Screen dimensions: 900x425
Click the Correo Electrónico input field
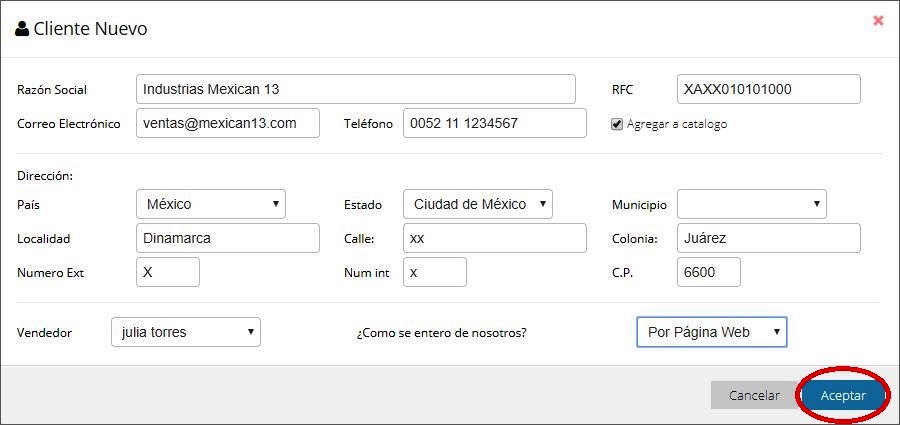tap(228, 123)
